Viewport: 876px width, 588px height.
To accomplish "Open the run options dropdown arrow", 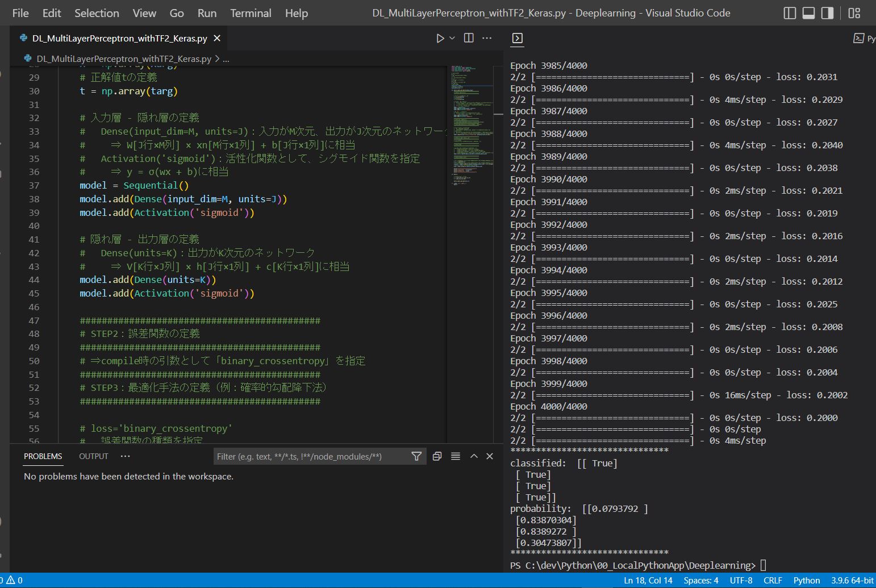I will click(452, 38).
